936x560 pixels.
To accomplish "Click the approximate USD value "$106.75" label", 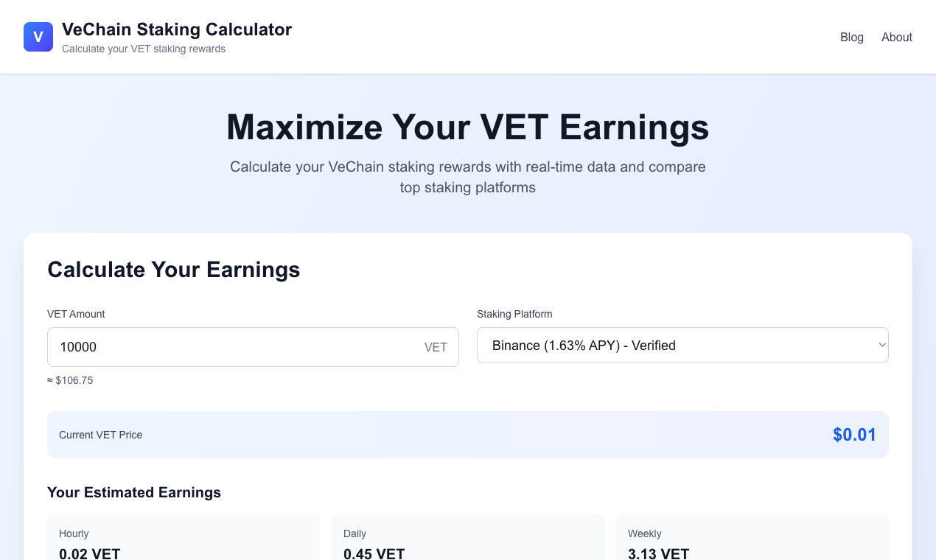I will (x=70, y=380).
